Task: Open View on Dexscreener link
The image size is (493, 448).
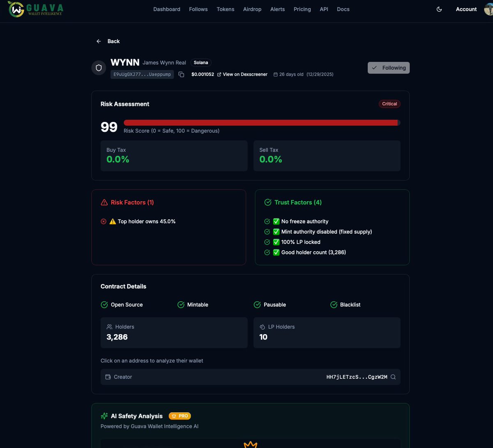Action: coord(242,74)
